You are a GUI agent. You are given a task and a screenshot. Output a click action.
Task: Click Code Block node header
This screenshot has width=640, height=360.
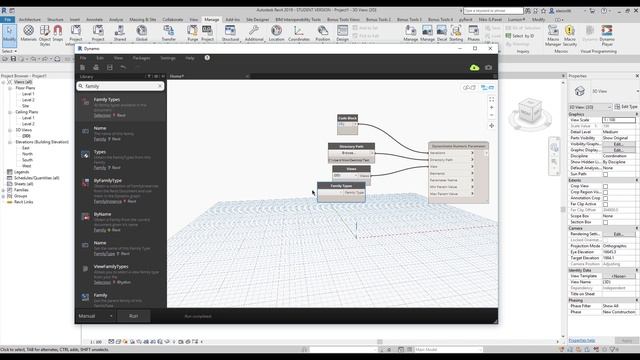pyautogui.click(x=347, y=118)
